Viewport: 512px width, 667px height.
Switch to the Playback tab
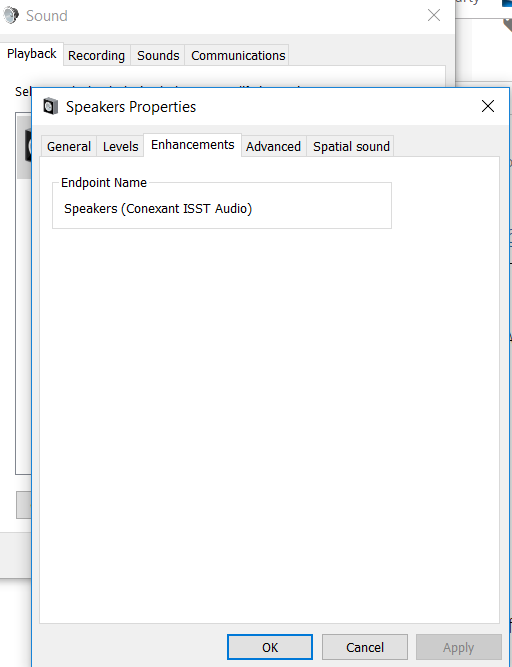32,54
